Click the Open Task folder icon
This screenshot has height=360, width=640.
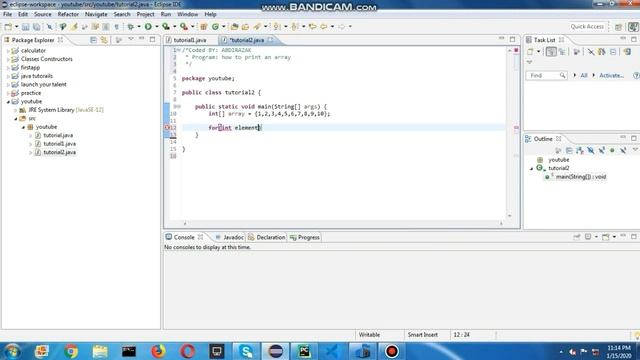245,27
